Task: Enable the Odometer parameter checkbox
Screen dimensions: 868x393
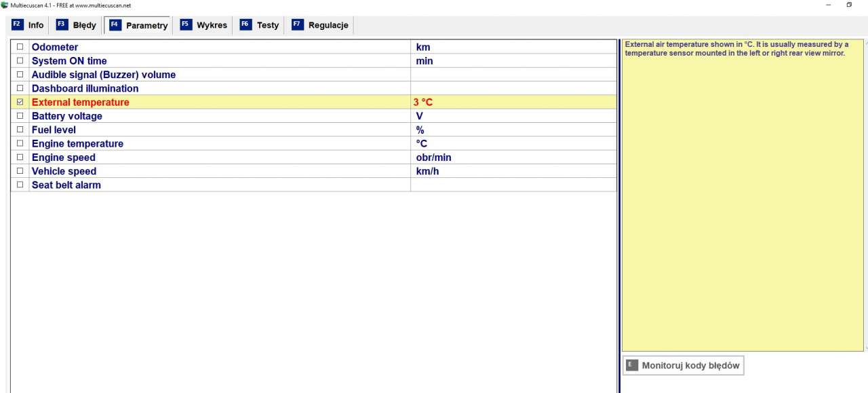Action: tap(20, 47)
